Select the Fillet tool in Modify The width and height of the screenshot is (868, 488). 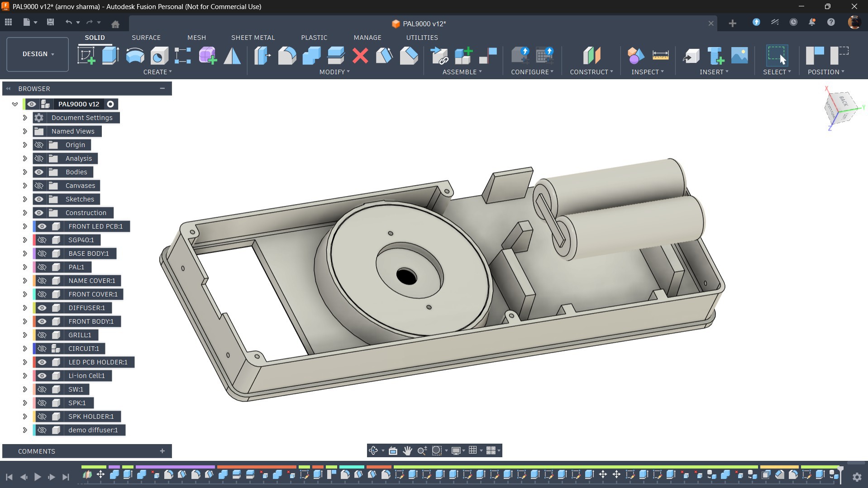pyautogui.click(x=287, y=56)
